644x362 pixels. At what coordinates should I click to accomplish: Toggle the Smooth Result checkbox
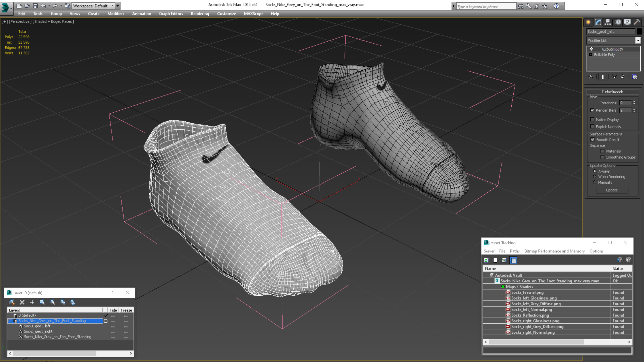tap(593, 140)
